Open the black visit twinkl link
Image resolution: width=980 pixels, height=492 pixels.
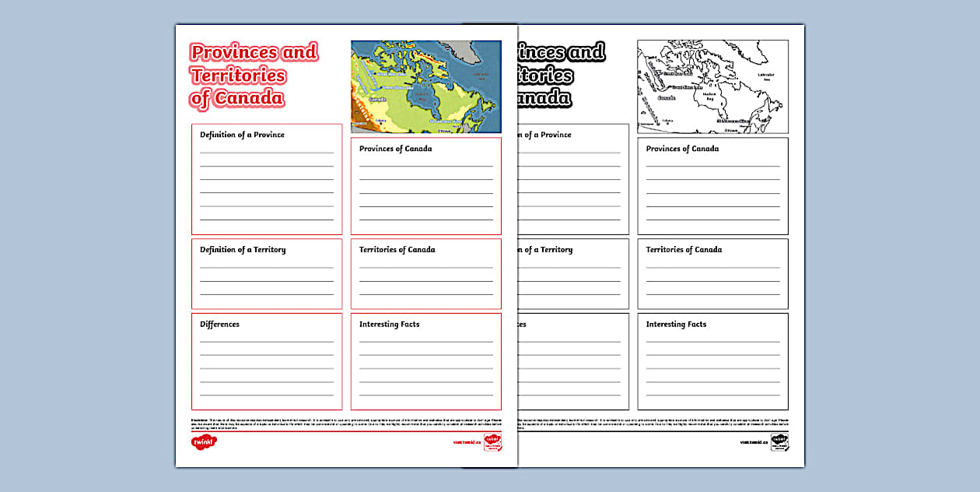point(754,442)
